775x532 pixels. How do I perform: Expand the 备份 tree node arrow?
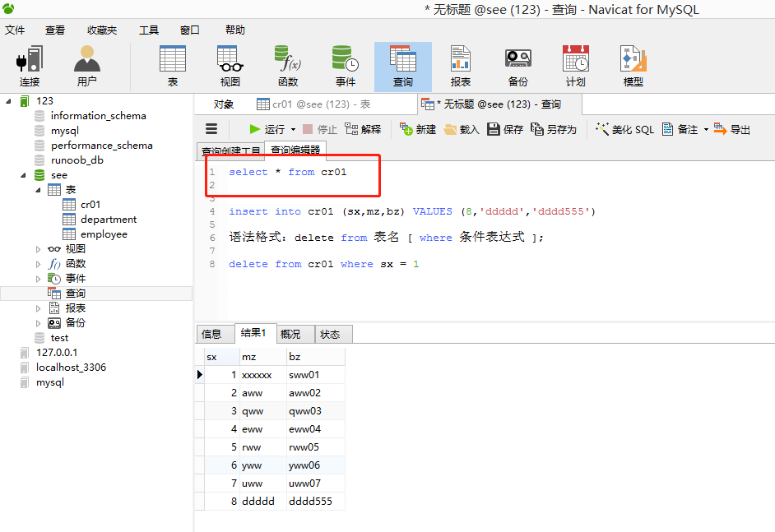click(38, 323)
